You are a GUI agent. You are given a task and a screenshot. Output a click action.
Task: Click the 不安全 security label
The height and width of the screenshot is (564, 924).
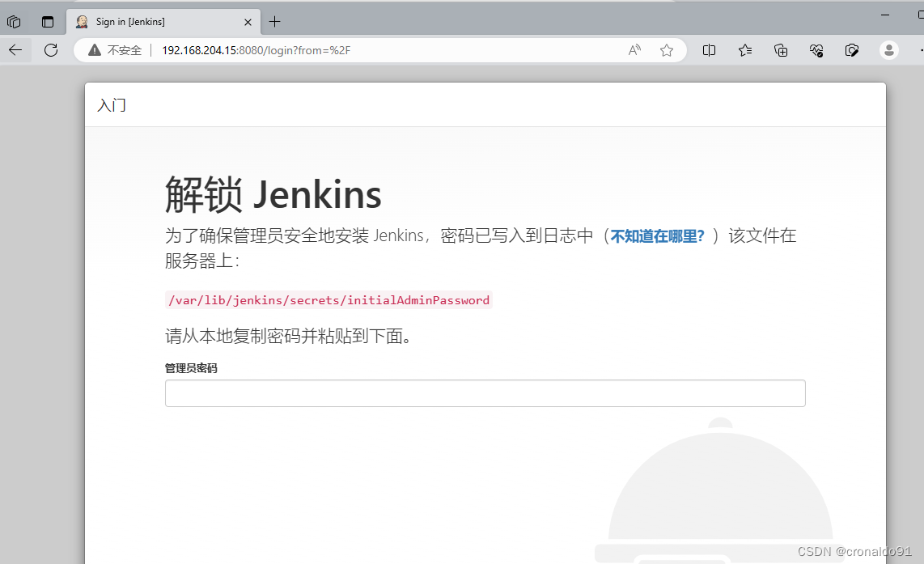pyautogui.click(x=125, y=50)
